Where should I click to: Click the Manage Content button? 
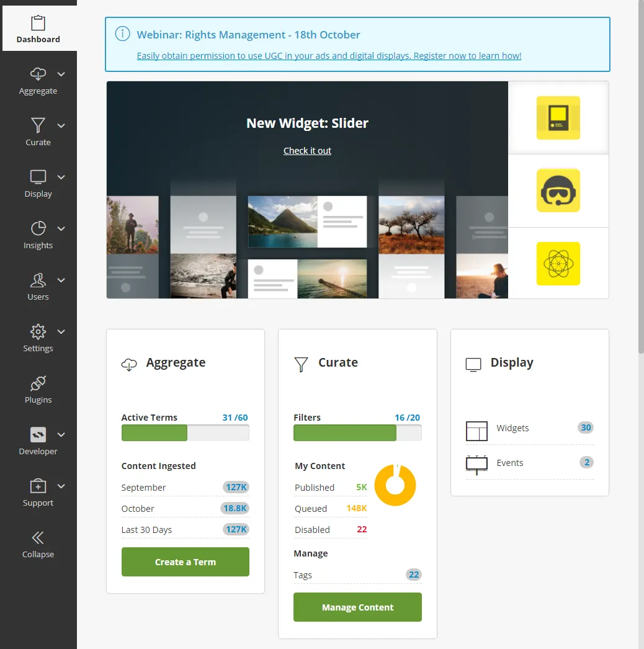(x=357, y=607)
